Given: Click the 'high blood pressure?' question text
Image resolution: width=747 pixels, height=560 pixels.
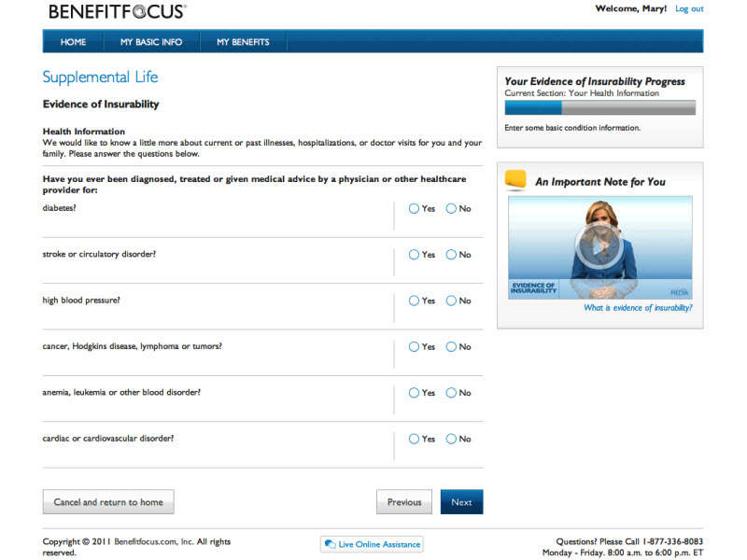Looking at the screenshot, I should [x=81, y=301].
